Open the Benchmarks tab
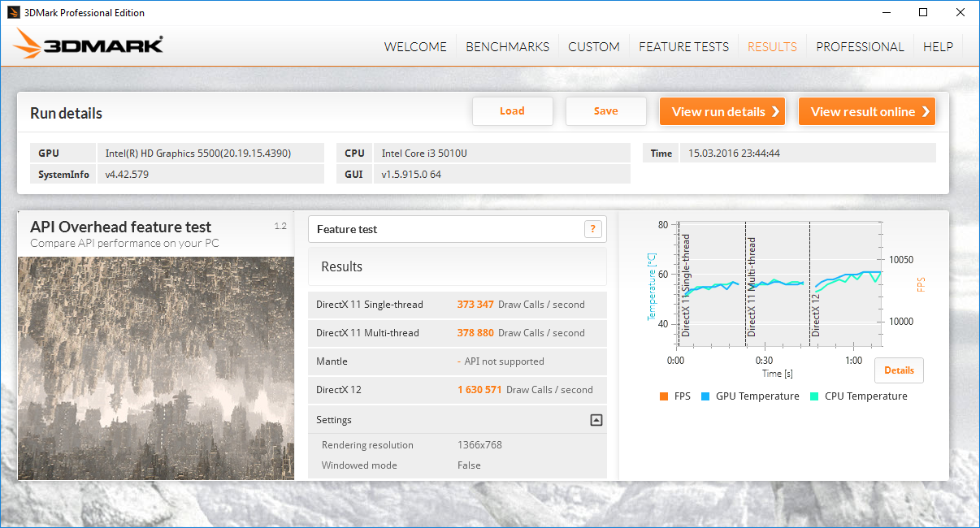980x528 pixels. (507, 47)
